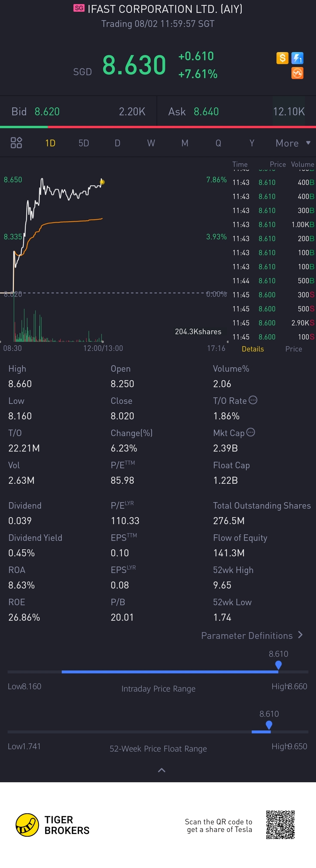
Task: Tap the 52-Week Price Float Range marker
Action: point(269,725)
